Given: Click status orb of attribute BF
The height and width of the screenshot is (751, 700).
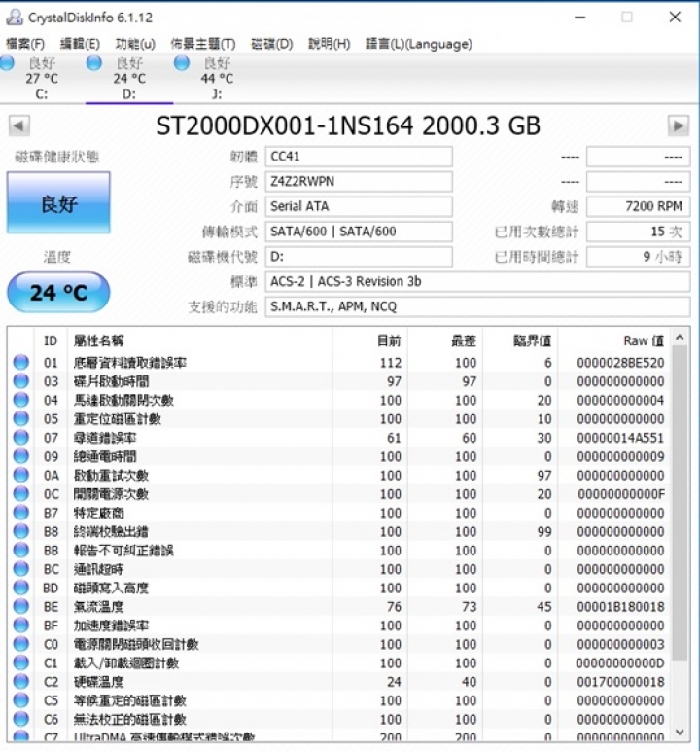Looking at the screenshot, I should pos(21,626).
